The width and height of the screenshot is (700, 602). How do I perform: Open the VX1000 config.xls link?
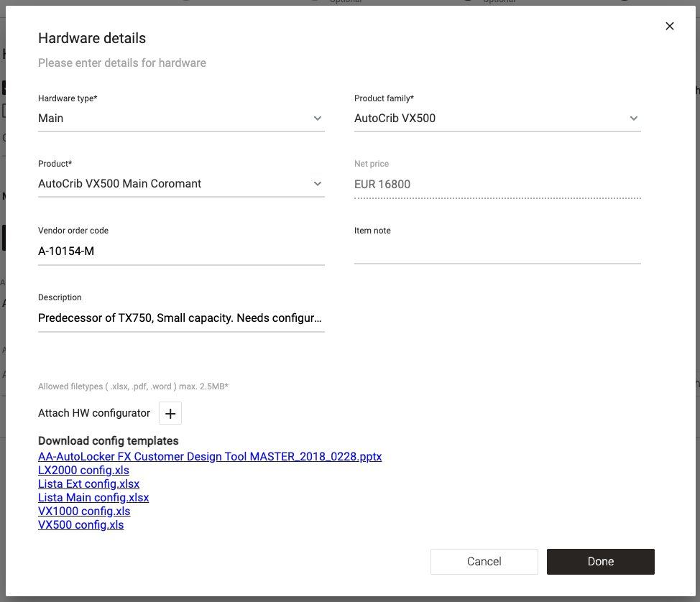click(x=84, y=511)
